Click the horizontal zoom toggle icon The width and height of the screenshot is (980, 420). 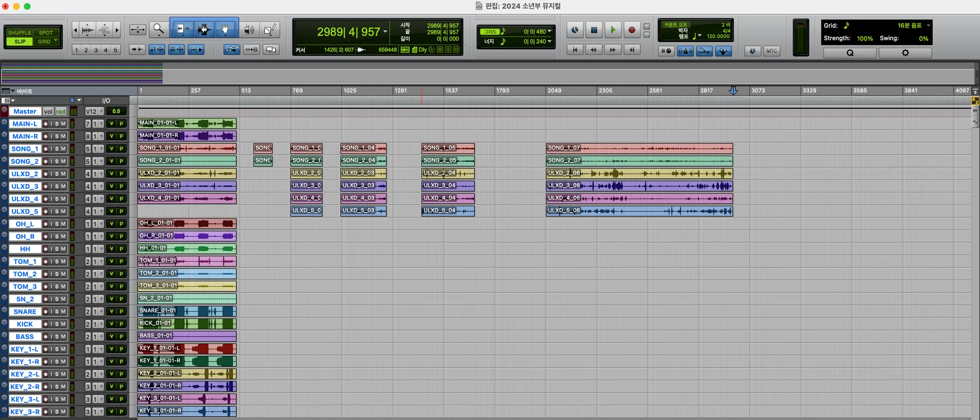click(x=138, y=30)
